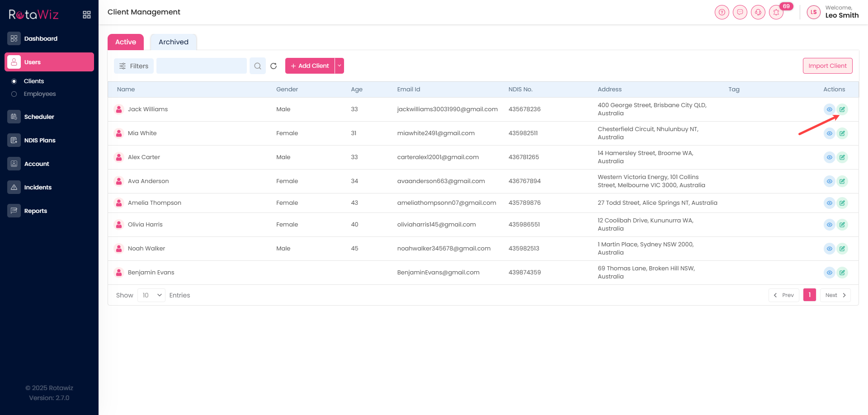Open the entries per page dropdown
This screenshot has height=415, width=868.
tap(151, 295)
